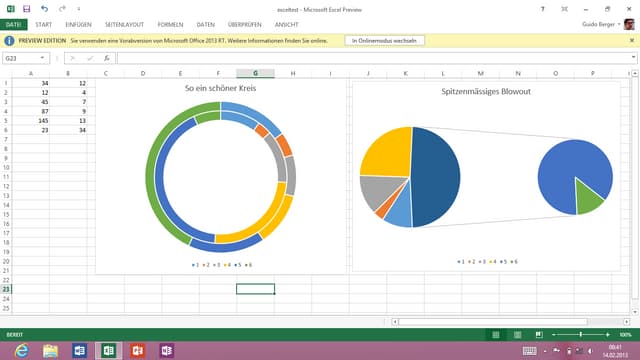
Task: Open the ANSICHT ribbon tab
Action: [x=286, y=24]
